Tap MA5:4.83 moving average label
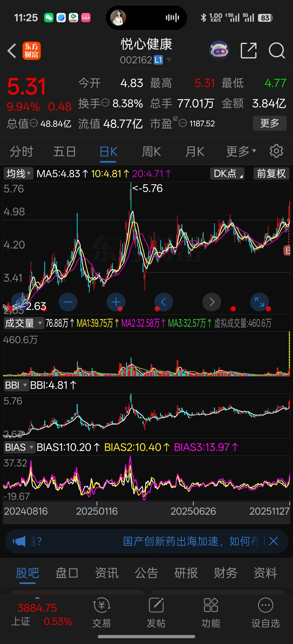 point(62,174)
